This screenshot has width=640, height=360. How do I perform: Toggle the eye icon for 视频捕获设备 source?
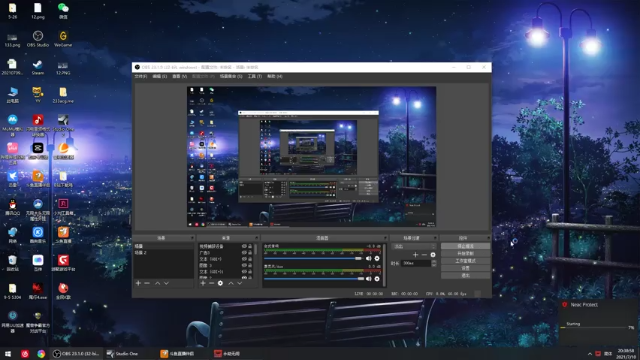tap(244, 246)
